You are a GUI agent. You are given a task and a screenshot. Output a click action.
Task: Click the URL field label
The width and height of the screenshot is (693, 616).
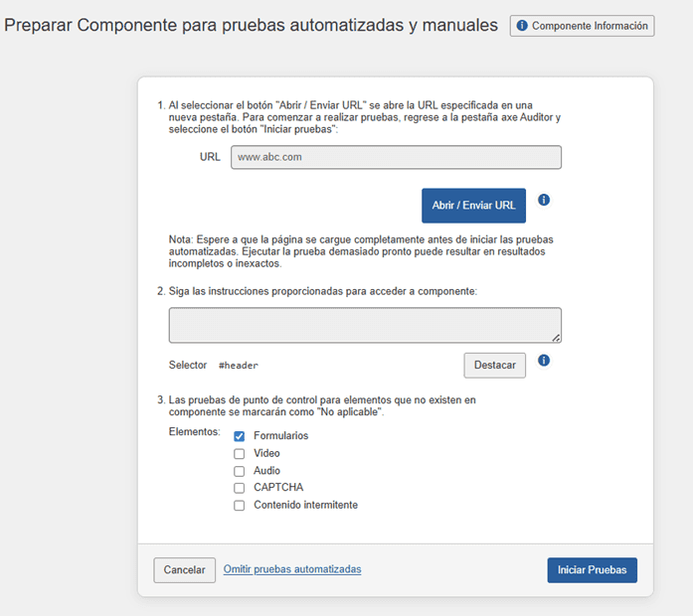coord(210,157)
